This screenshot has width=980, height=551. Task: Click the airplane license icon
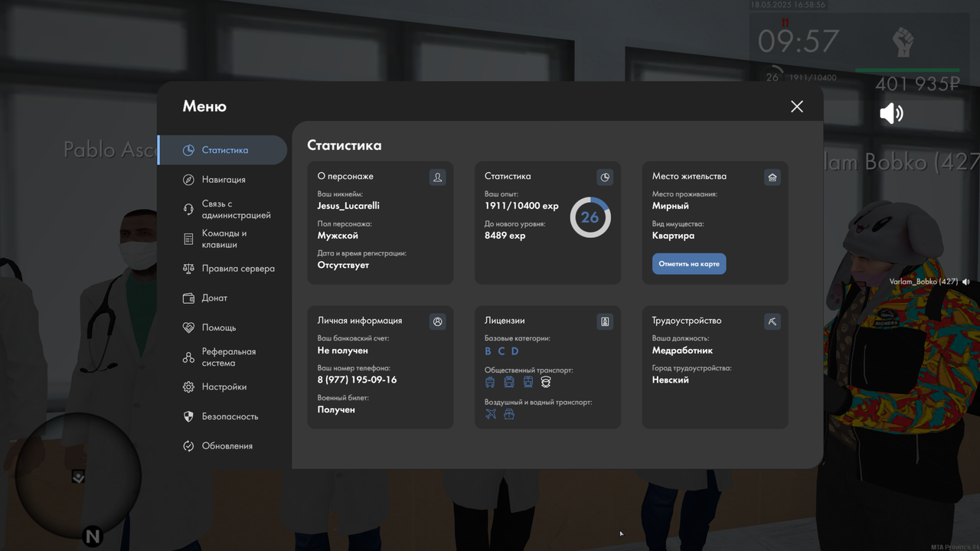tap(491, 414)
